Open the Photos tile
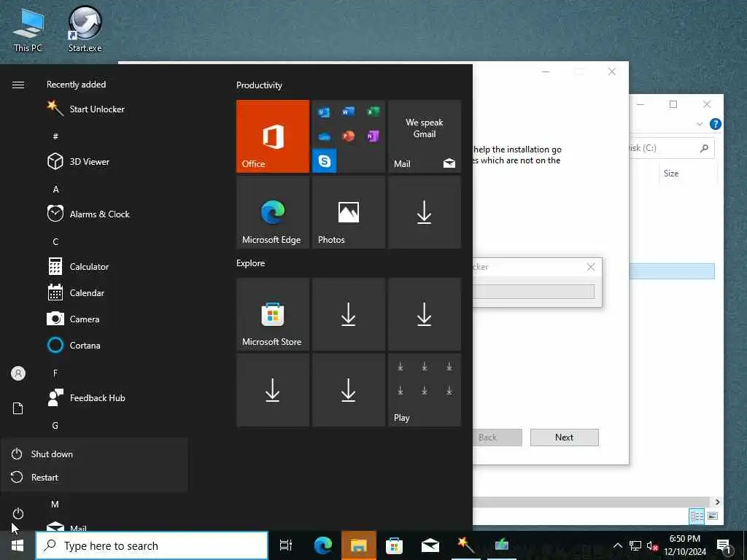The width and height of the screenshot is (747, 560). (x=348, y=212)
